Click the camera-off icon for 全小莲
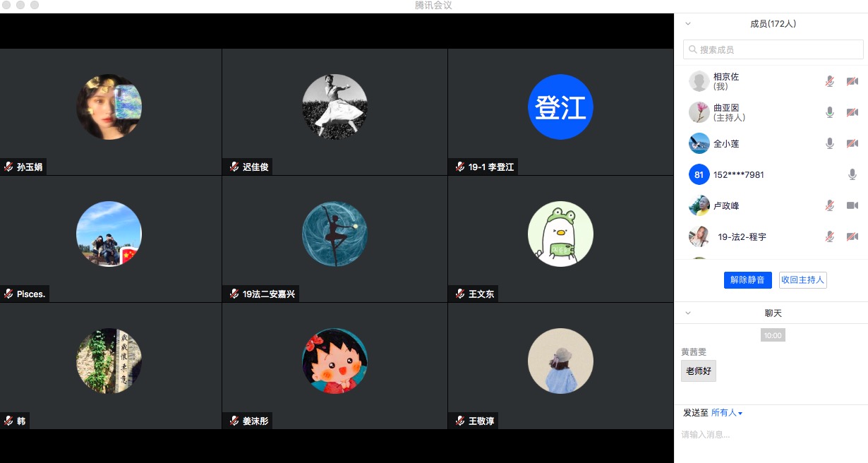 pyautogui.click(x=852, y=144)
